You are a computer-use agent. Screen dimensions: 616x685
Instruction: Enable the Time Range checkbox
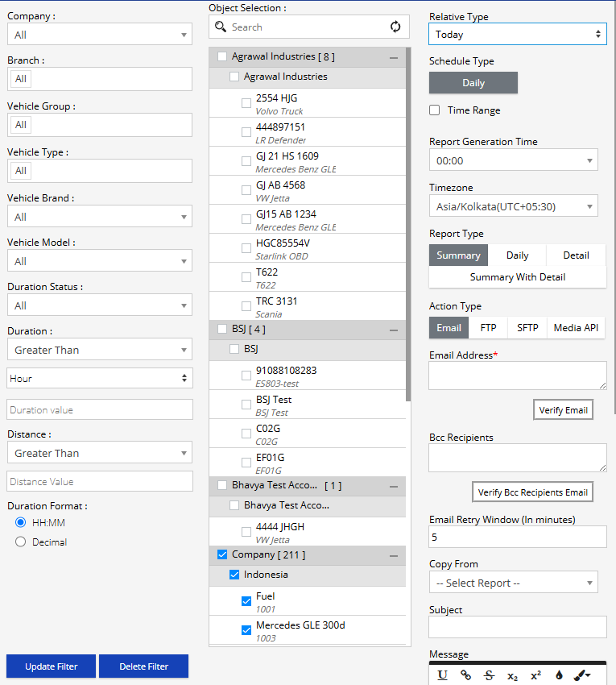point(434,110)
